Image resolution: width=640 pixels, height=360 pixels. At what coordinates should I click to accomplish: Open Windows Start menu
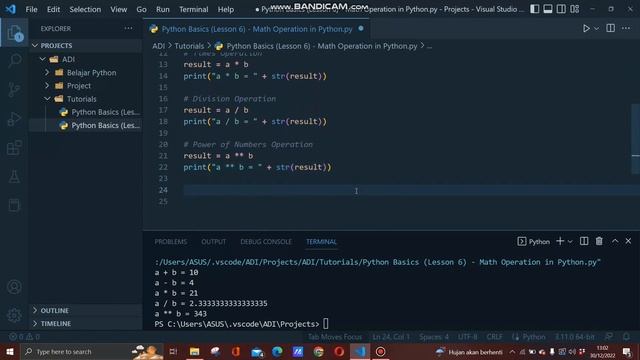[10, 351]
